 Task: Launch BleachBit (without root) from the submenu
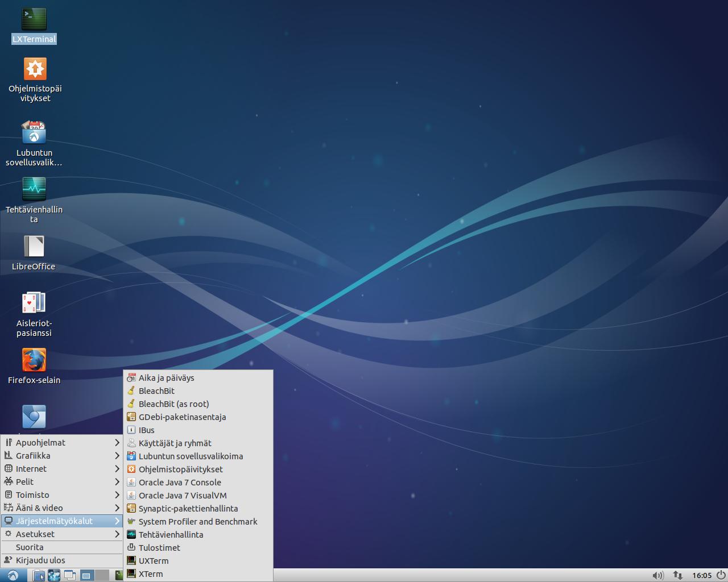click(x=198, y=390)
